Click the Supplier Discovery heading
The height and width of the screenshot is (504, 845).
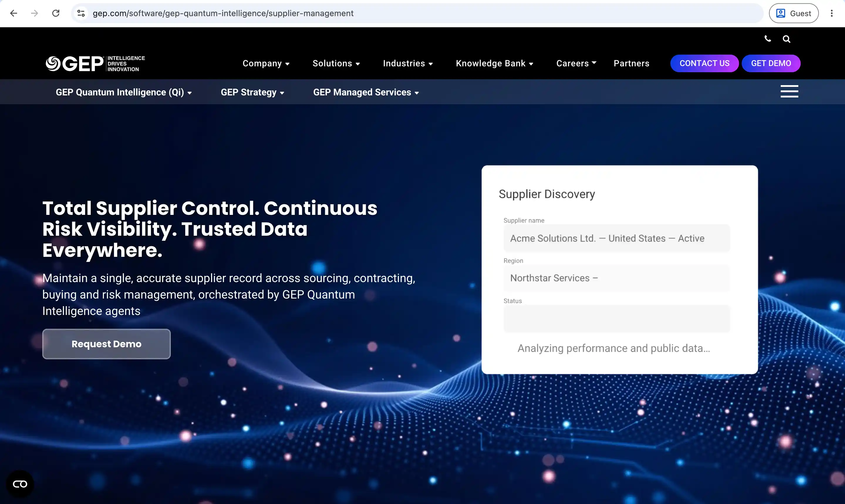coord(547,194)
